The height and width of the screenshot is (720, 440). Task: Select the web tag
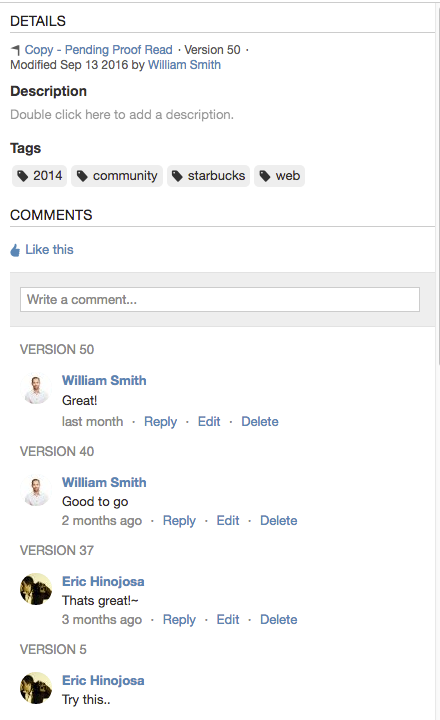pyautogui.click(x=280, y=176)
